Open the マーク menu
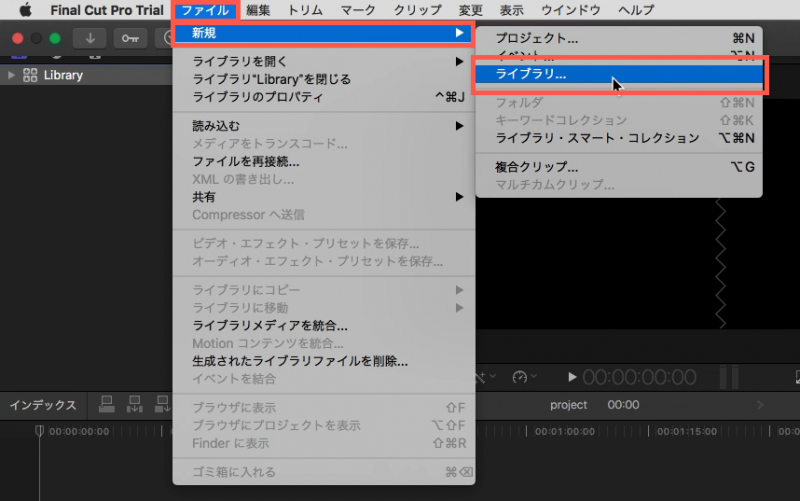 point(358,10)
